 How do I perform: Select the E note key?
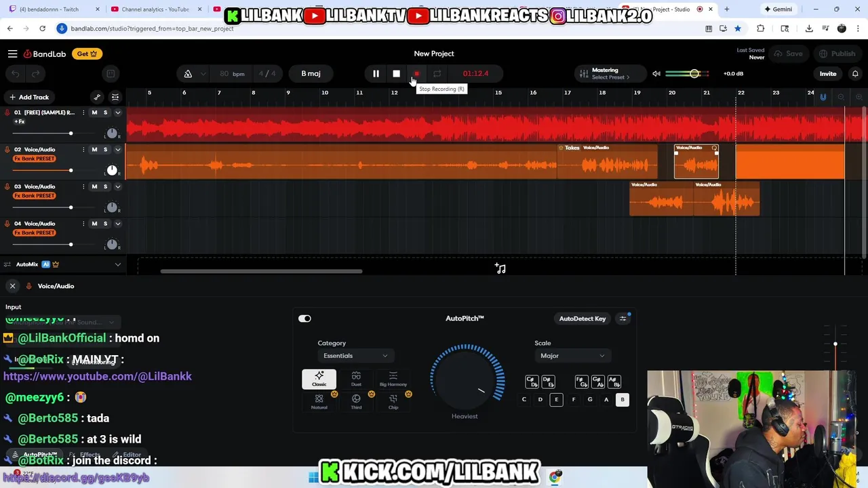(x=556, y=399)
